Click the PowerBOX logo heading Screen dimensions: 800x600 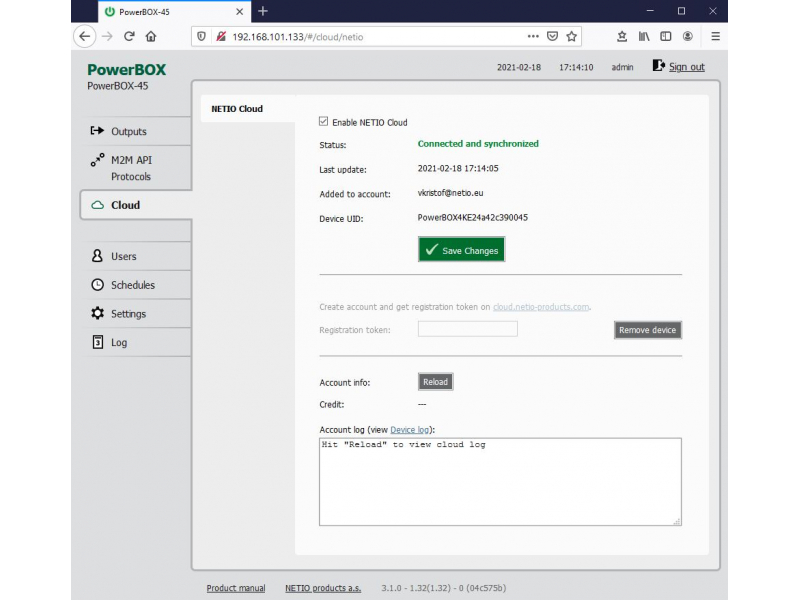(127, 69)
